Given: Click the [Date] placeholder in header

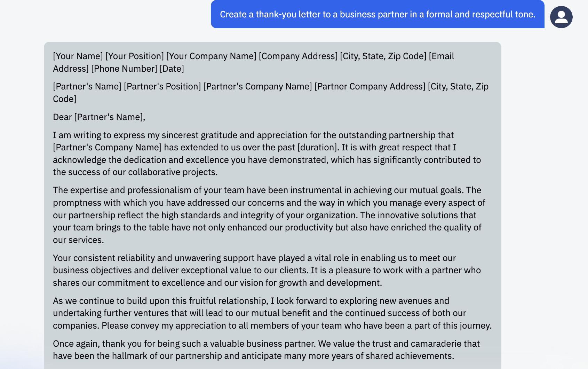Looking at the screenshot, I should pyautogui.click(x=172, y=69).
